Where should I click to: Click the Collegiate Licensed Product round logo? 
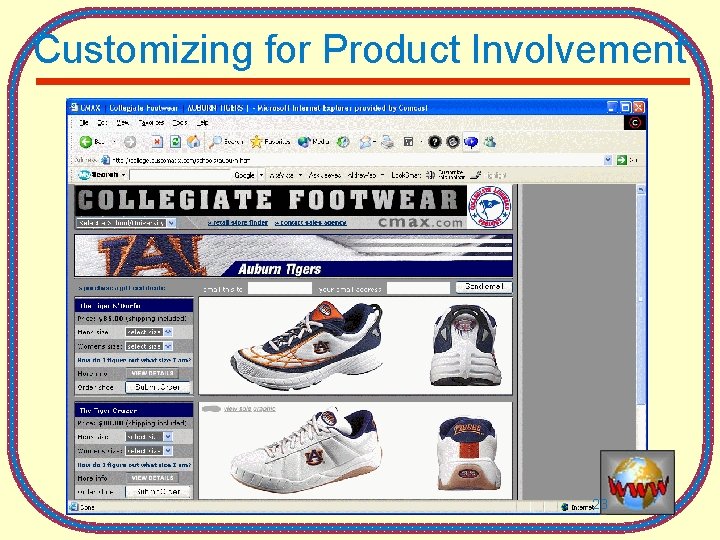coord(489,207)
